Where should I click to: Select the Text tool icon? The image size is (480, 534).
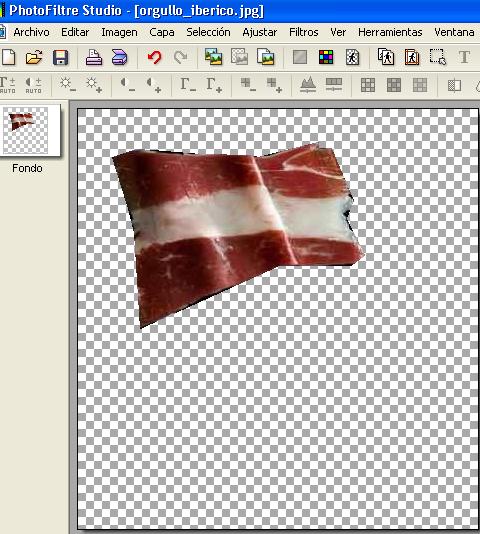tap(464, 57)
